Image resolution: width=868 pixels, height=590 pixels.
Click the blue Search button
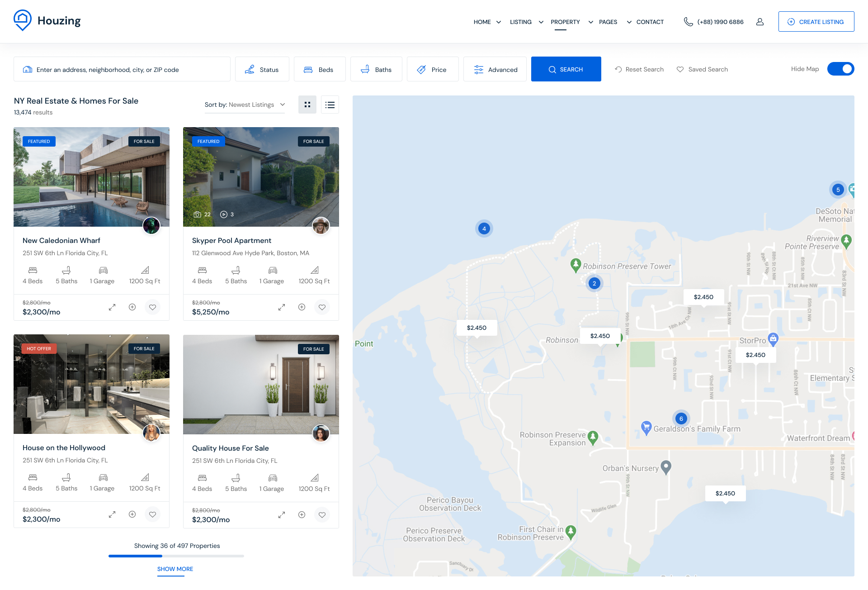566,69
